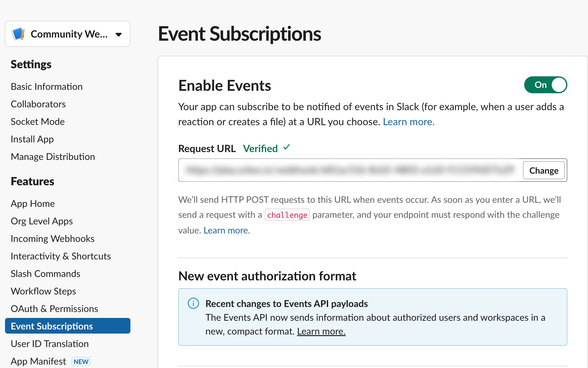Select Socket Mode from Settings

coord(38,121)
